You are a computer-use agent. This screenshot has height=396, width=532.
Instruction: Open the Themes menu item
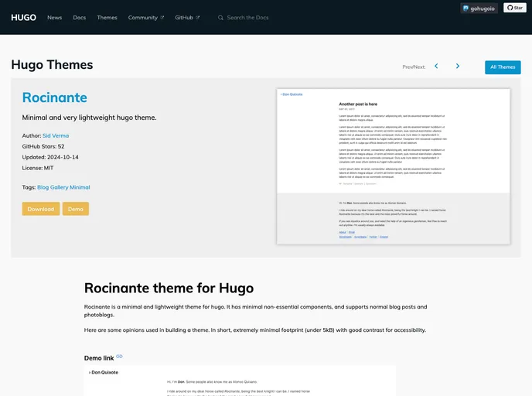click(x=107, y=17)
